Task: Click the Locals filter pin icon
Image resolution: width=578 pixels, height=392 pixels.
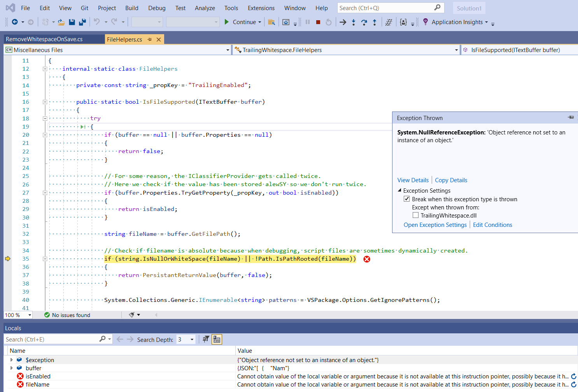Action: pyautogui.click(x=206, y=339)
